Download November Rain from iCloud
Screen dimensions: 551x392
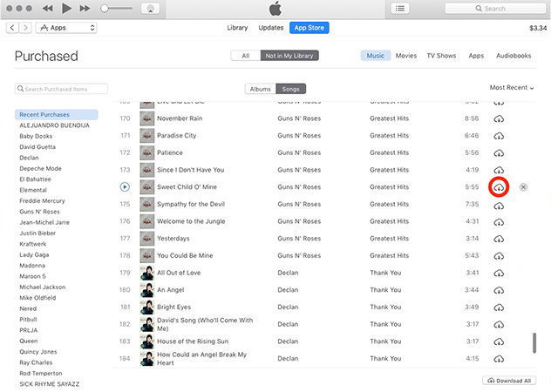[x=499, y=119]
